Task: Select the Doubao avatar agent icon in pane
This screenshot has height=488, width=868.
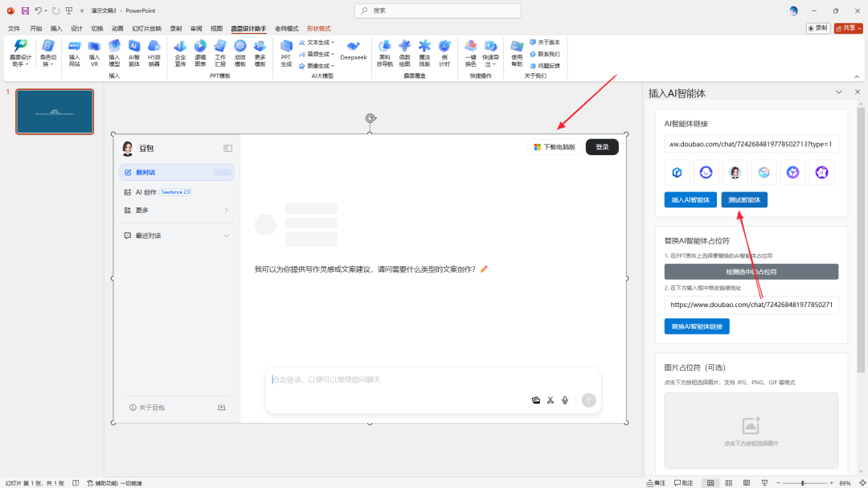Action: (735, 172)
